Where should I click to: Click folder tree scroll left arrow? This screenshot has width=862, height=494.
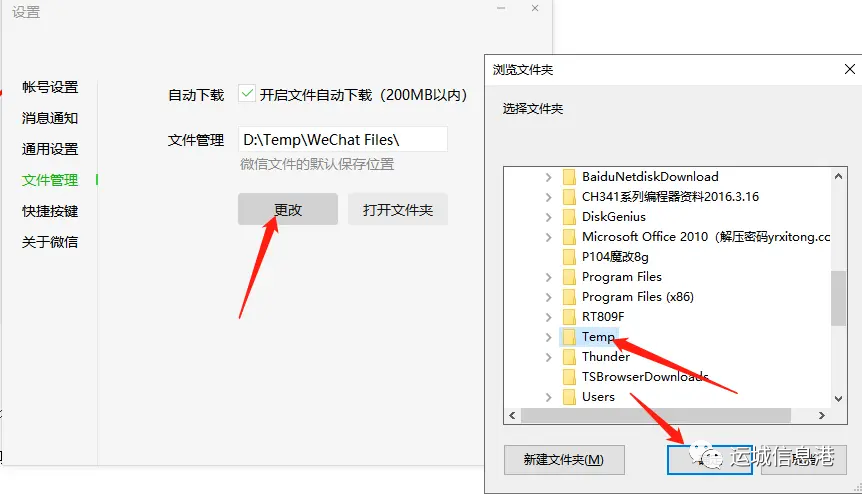pos(512,415)
